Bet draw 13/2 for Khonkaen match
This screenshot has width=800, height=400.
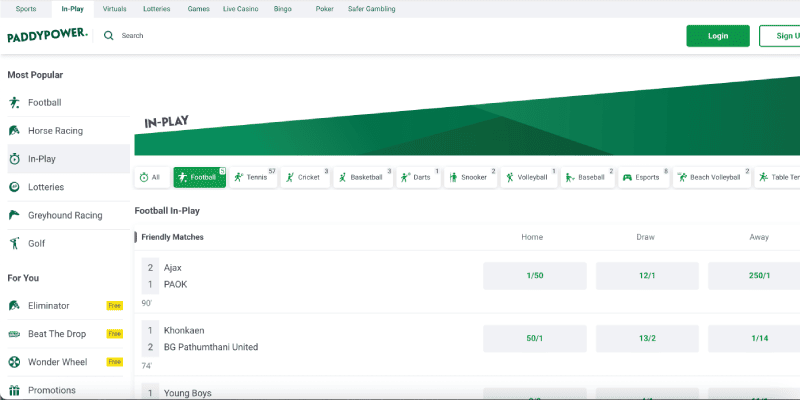click(647, 338)
